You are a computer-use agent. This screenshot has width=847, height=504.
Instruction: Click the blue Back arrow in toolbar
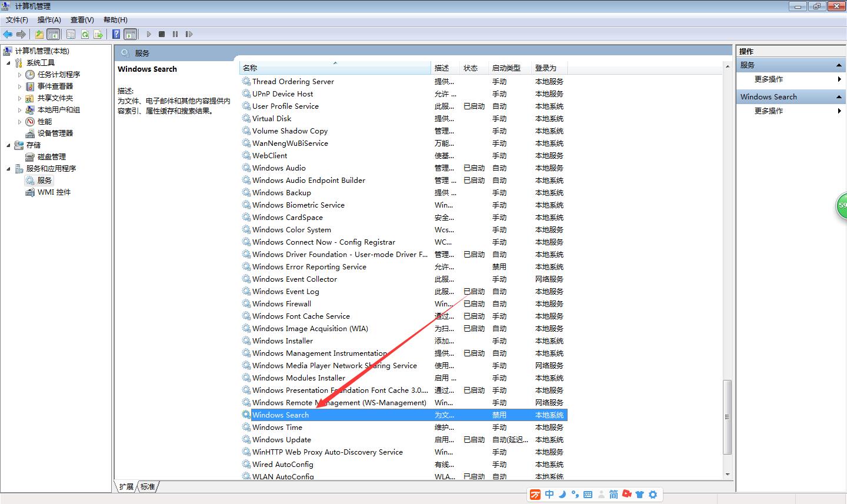click(8, 34)
